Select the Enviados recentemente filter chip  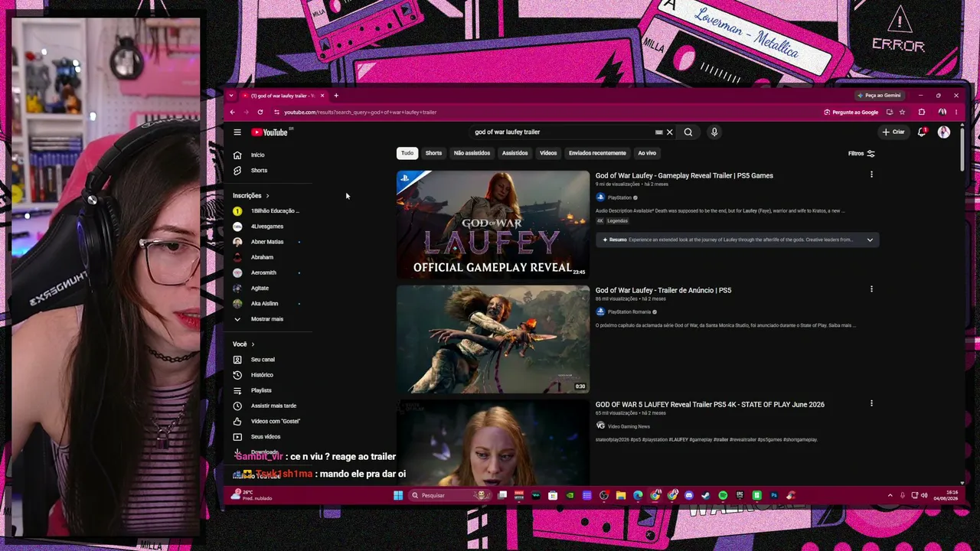click(597, 153)
